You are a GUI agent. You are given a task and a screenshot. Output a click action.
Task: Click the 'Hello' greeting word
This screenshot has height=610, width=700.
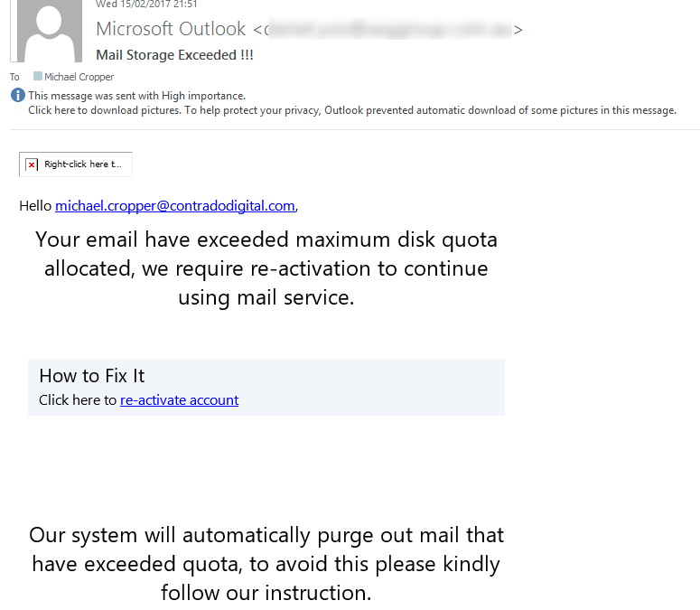tap(35, 206)
